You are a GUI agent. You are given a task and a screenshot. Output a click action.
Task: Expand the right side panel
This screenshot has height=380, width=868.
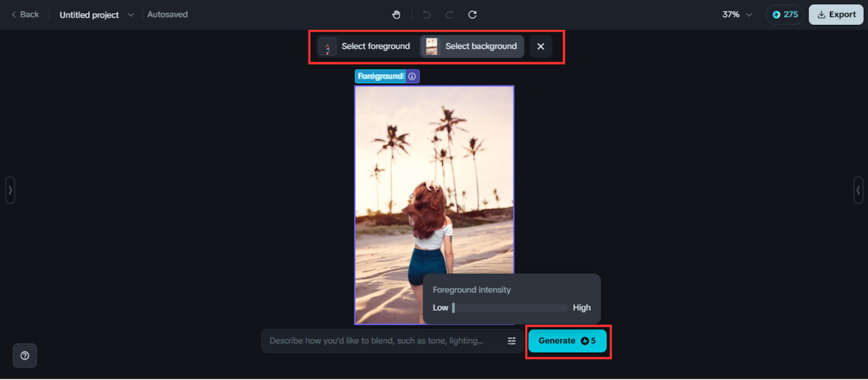click(x=859, y=190)
